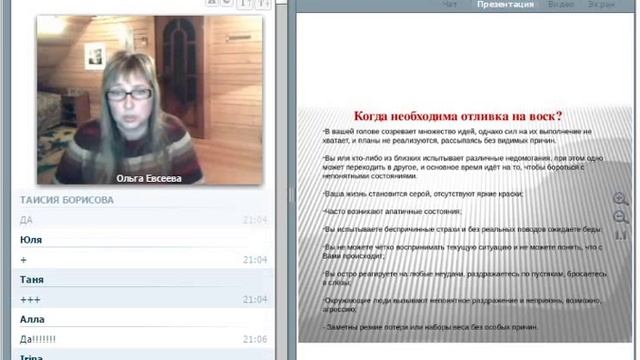This screenshot has height=360, width=640.
Task: Click the slide title Когда необходима отливка на воск?
Action: click(458, 116)
